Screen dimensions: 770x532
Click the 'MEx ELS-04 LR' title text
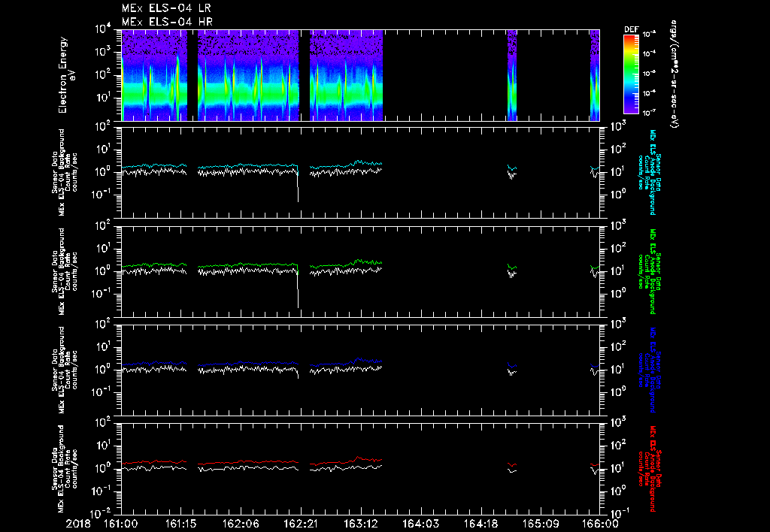(166, 8)
